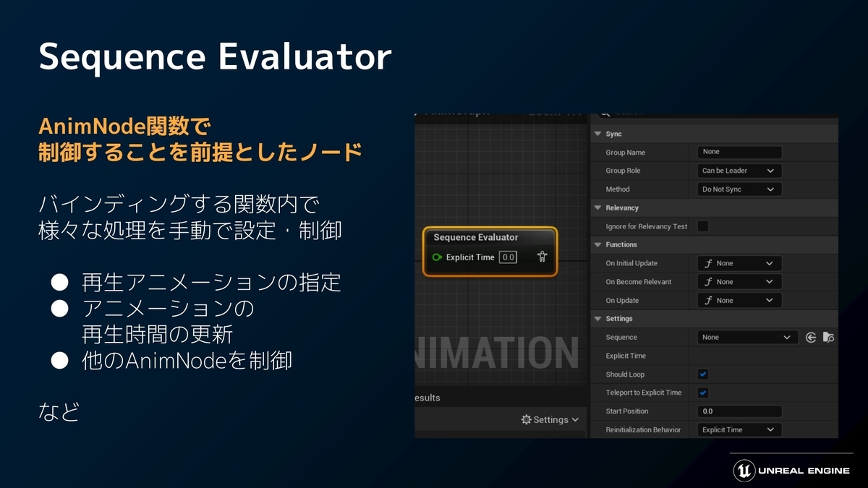Click the Start Position label
This screenshot has width=868, height=488.
pos(626,411)
